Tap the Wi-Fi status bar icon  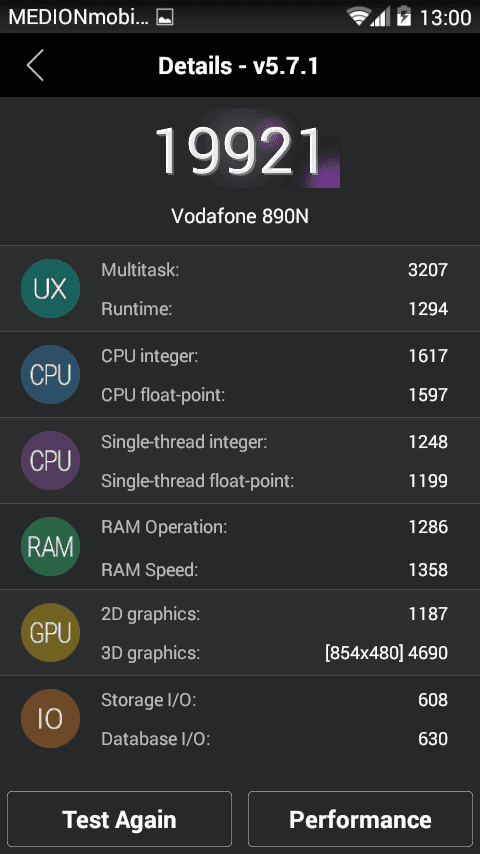(x=359, y=17)
